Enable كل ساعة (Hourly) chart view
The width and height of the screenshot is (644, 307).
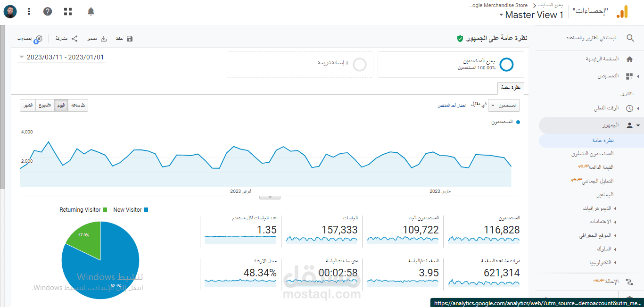[77, 105]
